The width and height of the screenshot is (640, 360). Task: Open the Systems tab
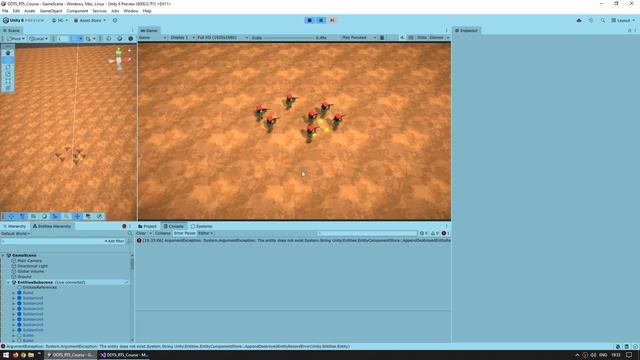click(x=202, y=226)
